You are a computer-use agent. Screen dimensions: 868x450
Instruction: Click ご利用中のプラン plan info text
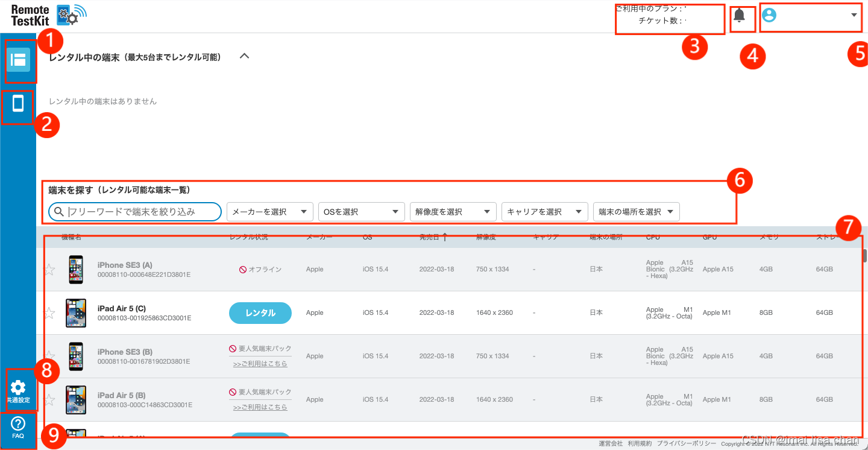(649, 9)
